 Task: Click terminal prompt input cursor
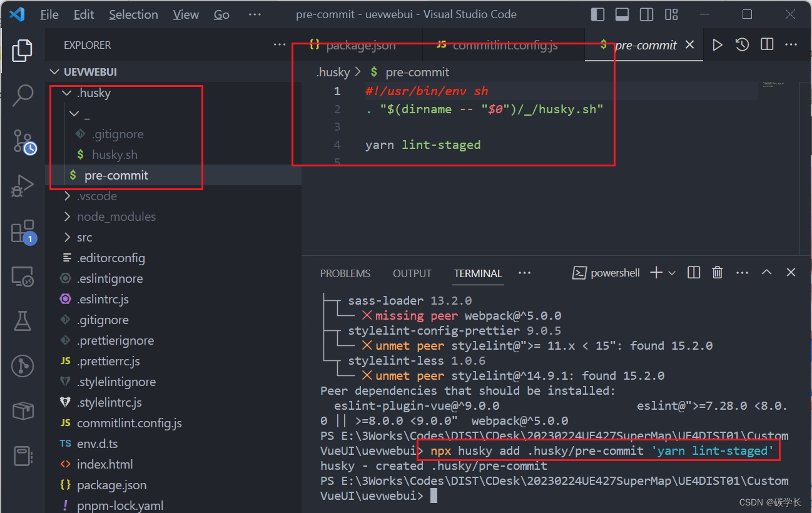pos(434,496)
